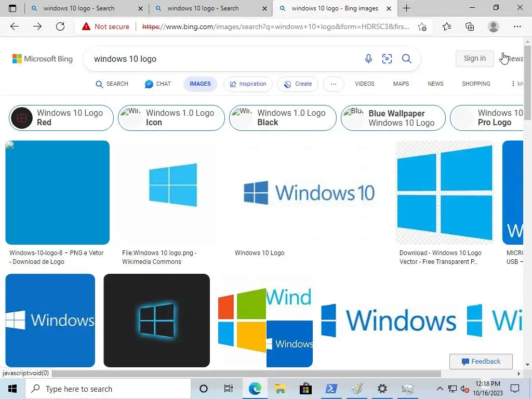Click the horizontal scrollbar at page bottom

point(246,374)
